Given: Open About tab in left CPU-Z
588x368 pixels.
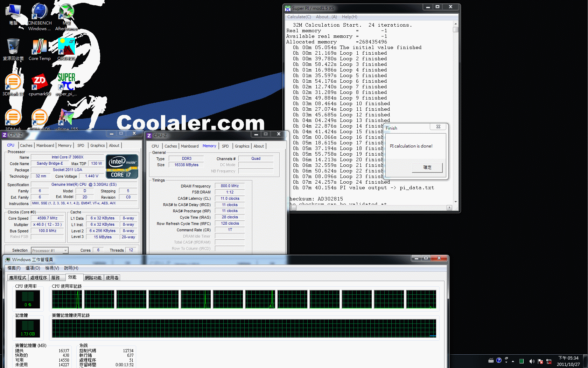Looking at the screenshot, I should point(114,145).
